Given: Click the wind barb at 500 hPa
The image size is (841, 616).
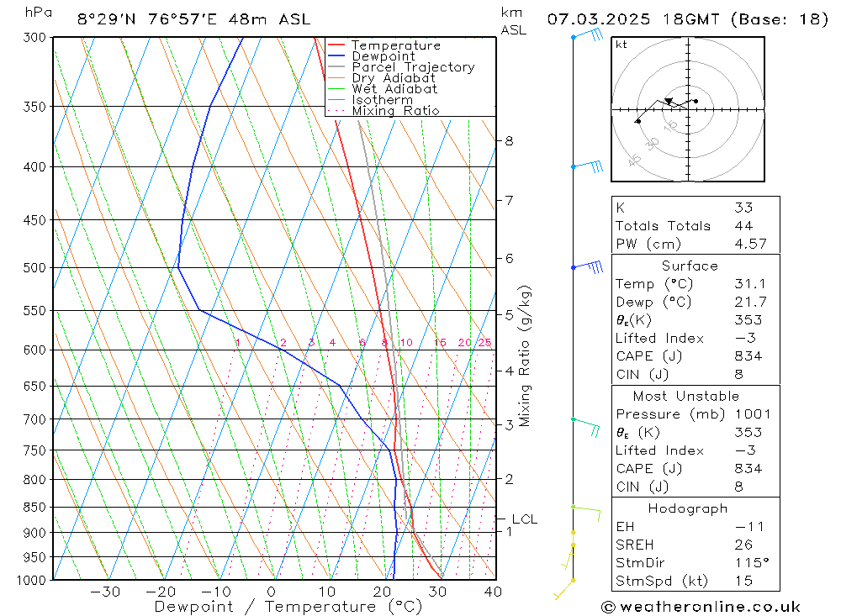Looking at the screenshot, I should [588, 266].
